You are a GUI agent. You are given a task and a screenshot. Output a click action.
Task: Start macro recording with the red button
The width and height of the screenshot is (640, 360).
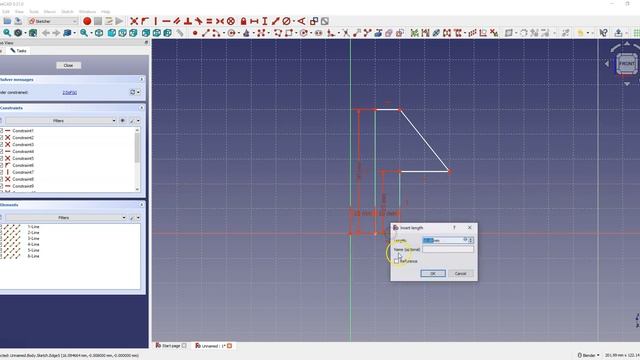click(87, 21)
